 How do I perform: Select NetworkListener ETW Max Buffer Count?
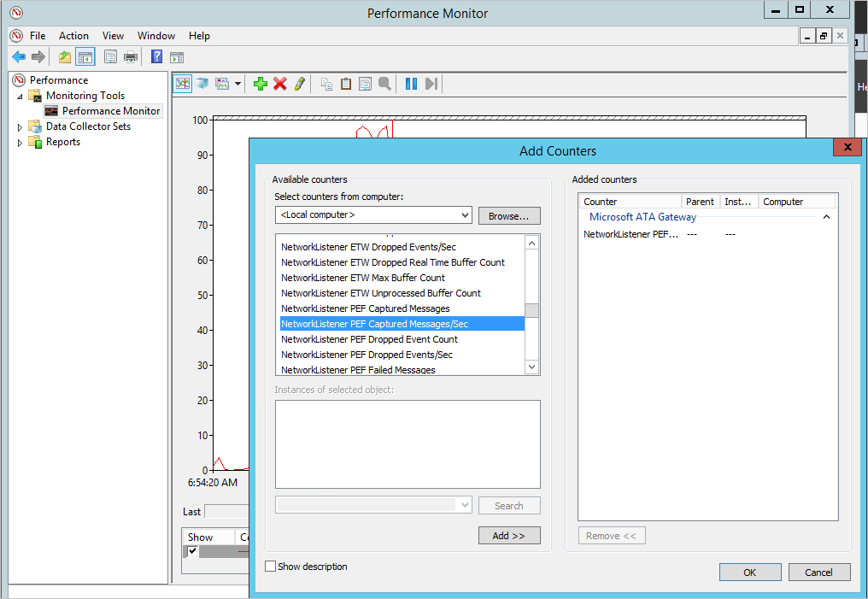(402, 278)
